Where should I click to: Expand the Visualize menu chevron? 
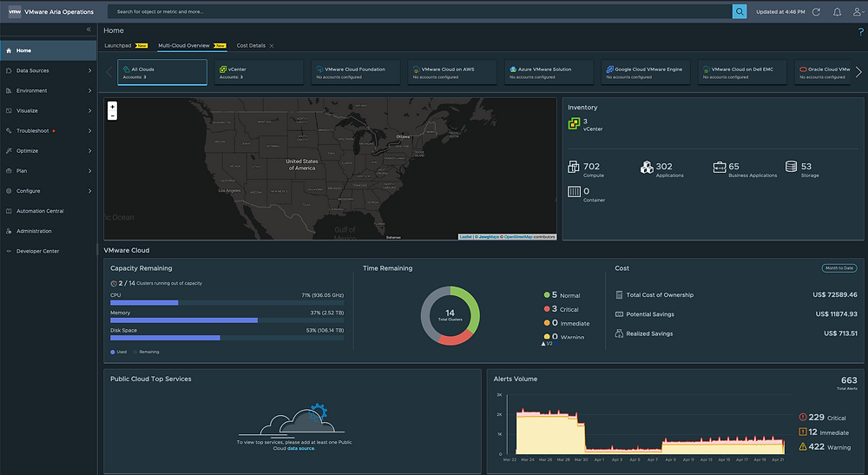[89, 111]
